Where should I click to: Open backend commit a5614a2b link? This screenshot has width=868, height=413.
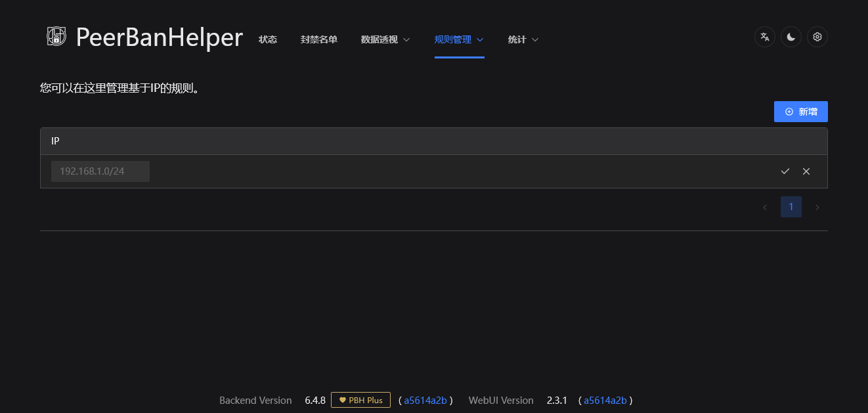[x=425, y=401]
